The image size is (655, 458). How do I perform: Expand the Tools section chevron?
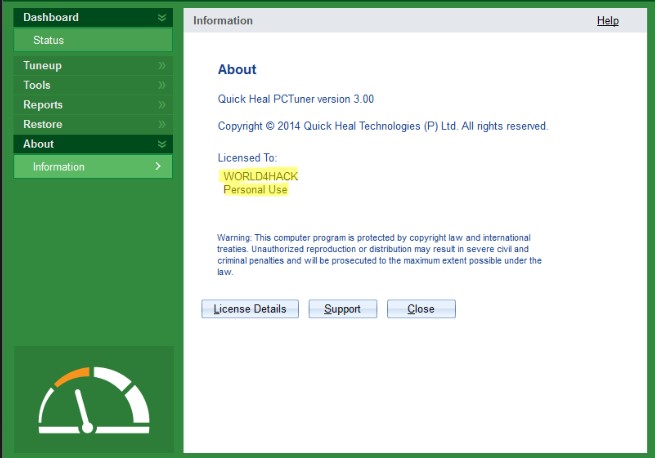tap(162, 85)
